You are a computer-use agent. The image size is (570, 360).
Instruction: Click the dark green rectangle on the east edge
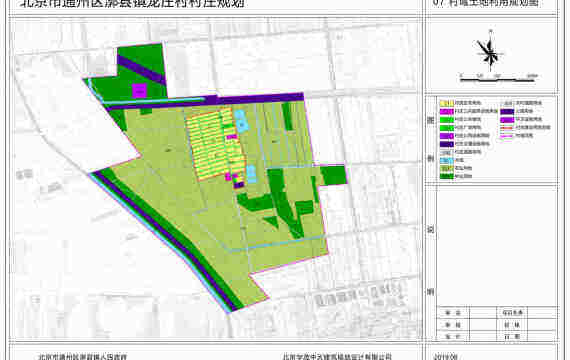(334, 175)
